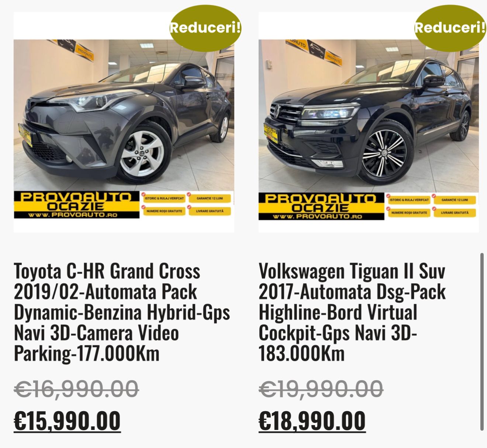Click the PROVOAUTO OCAZIE banner under the Toyota
This screenshot has height=448, width=487.
[77, 205]
